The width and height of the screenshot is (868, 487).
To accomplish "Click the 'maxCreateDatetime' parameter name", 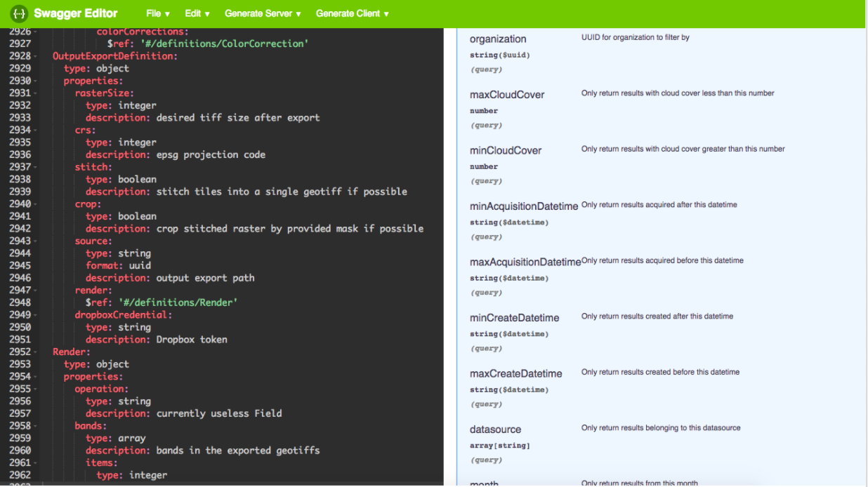I will click(x=516, y=374).
